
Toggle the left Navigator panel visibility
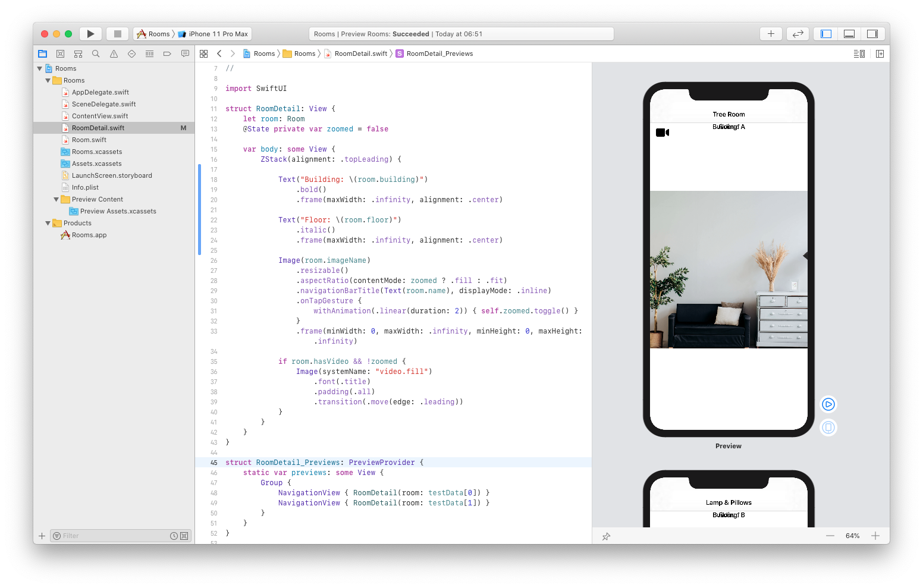click(825, 34)
